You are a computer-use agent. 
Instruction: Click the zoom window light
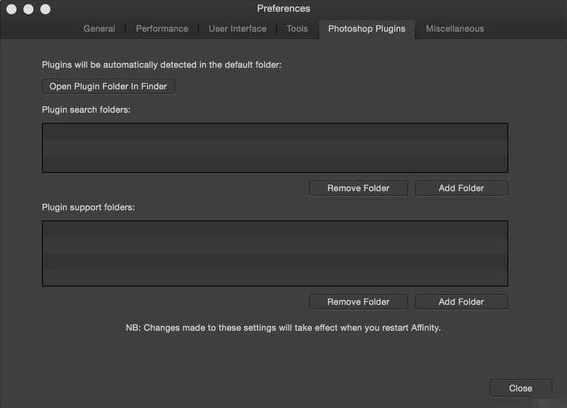(x=45, y=9)
